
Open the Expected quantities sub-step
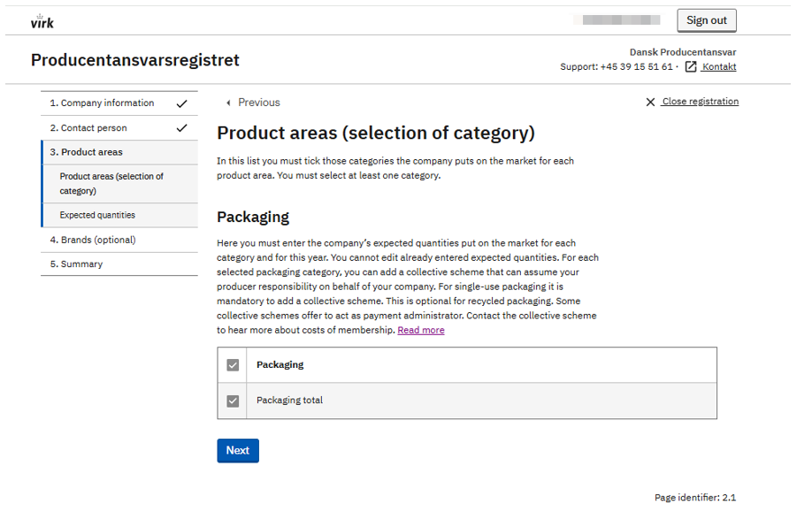[97, 215]
